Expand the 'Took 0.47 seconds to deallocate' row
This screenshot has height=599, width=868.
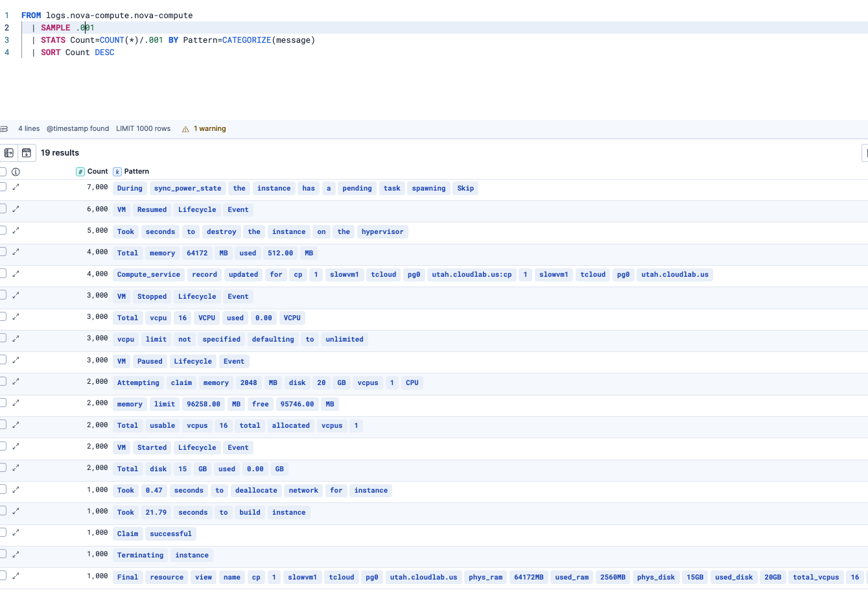[x=16, y=489]
